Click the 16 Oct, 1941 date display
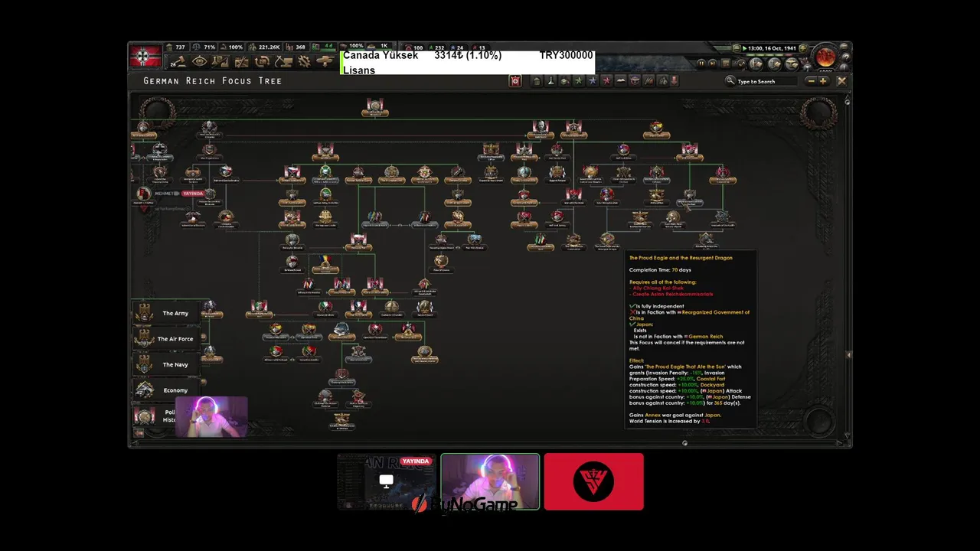The height and width of the screenshot is (551, 980). click(x=773, y=49)
